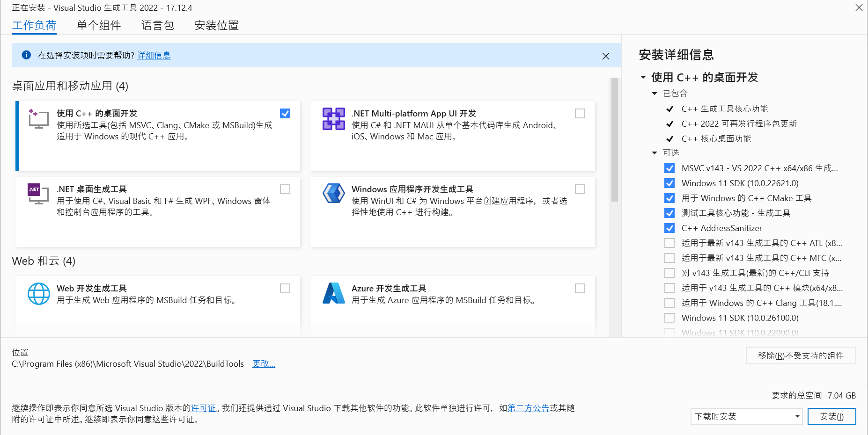Check the C++ 模块 for v143 option
This screenshot has height=435, width=868.
670,288
